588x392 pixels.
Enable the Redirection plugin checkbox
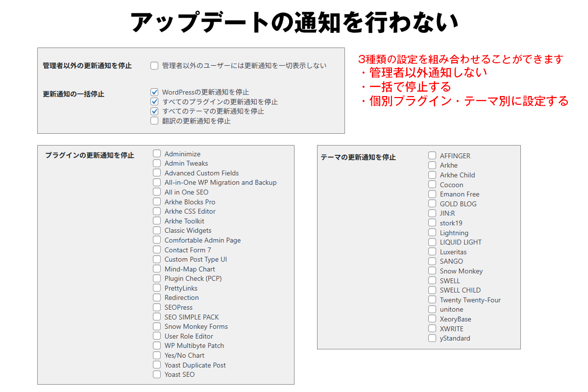157,297
